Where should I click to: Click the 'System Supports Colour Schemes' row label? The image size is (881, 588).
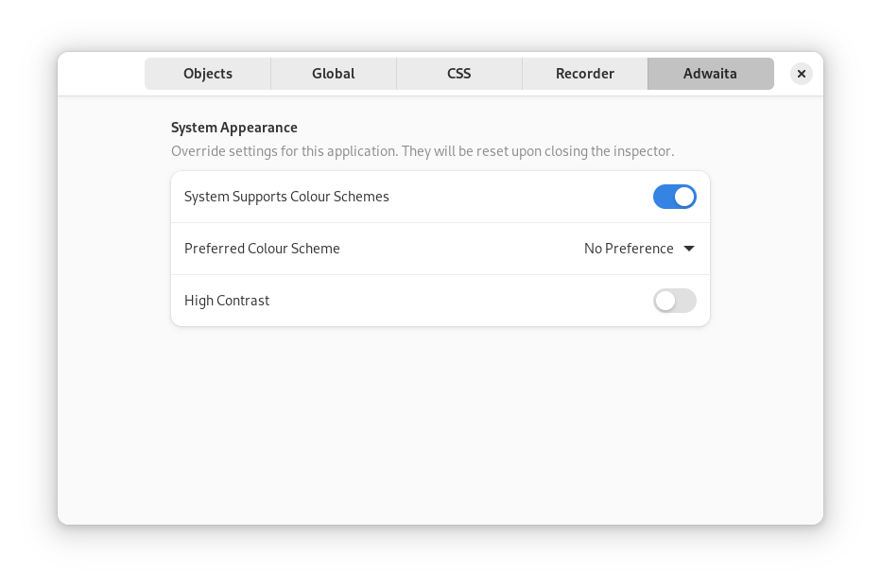pyautogui.click(x=286, y=197)
